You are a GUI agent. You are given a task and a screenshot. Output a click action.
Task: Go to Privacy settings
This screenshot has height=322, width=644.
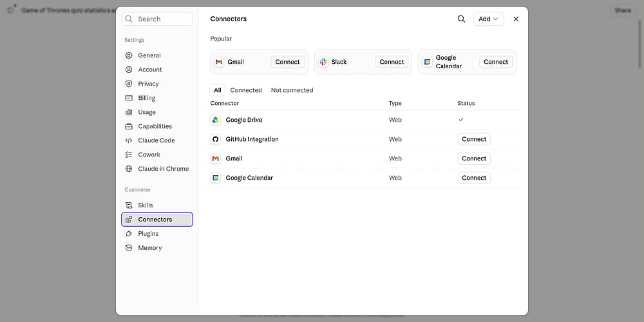point(157,84)
